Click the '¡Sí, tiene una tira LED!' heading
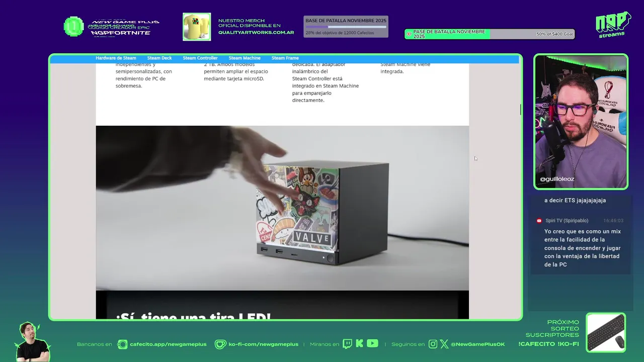This screenshot has width=644, height=362. point(194,316)
